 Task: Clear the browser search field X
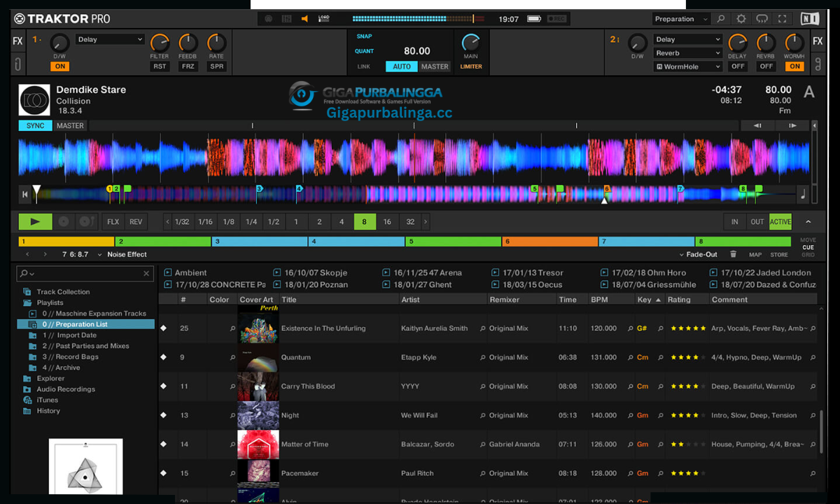[146, 274]
